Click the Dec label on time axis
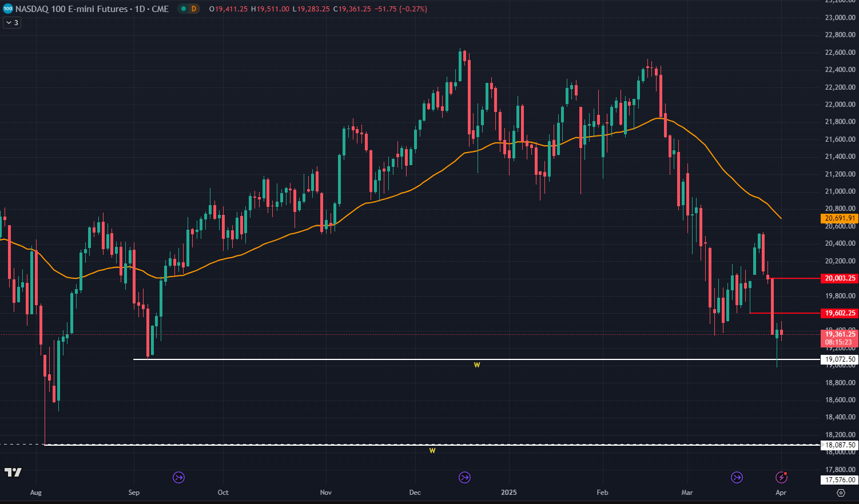 [x=415, y=492]
